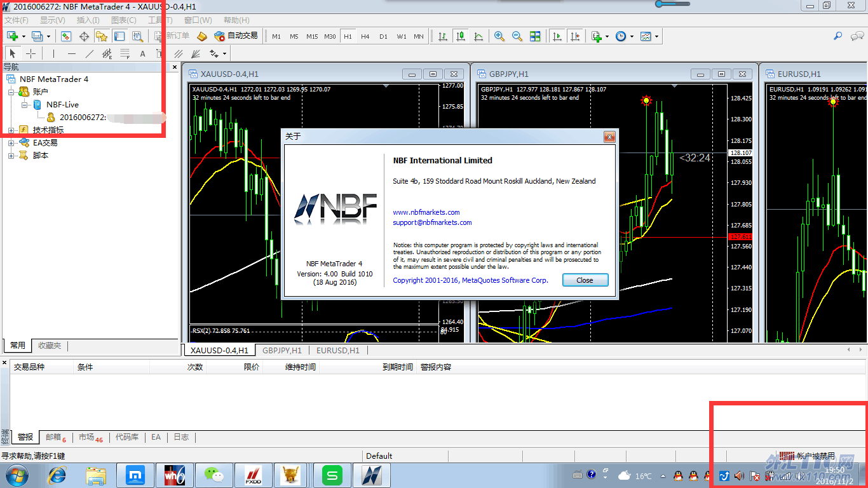Select the M30 timeframe
Viewport: 868px width, 488px height.
pos(330,36)
